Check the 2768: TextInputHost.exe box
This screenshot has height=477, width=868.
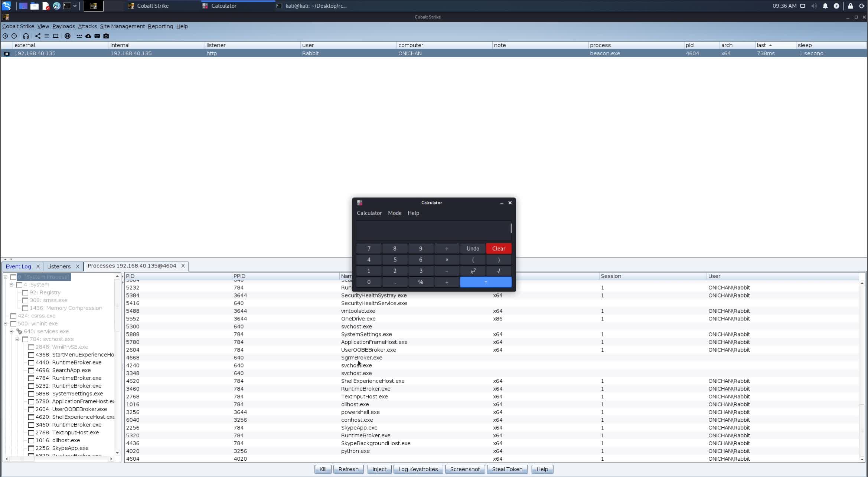click(x=31, y=433)
